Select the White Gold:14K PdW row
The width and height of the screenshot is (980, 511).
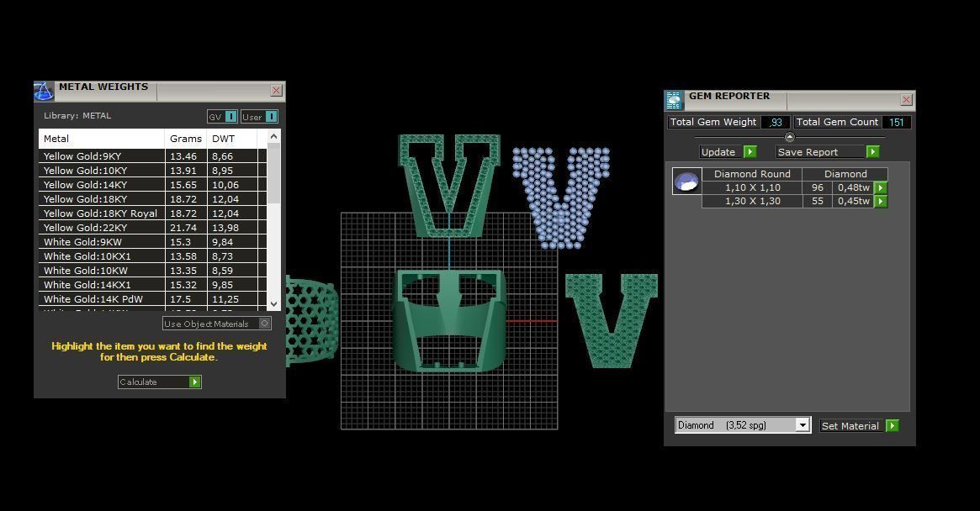pyautogui.click(x=152, y=299)
